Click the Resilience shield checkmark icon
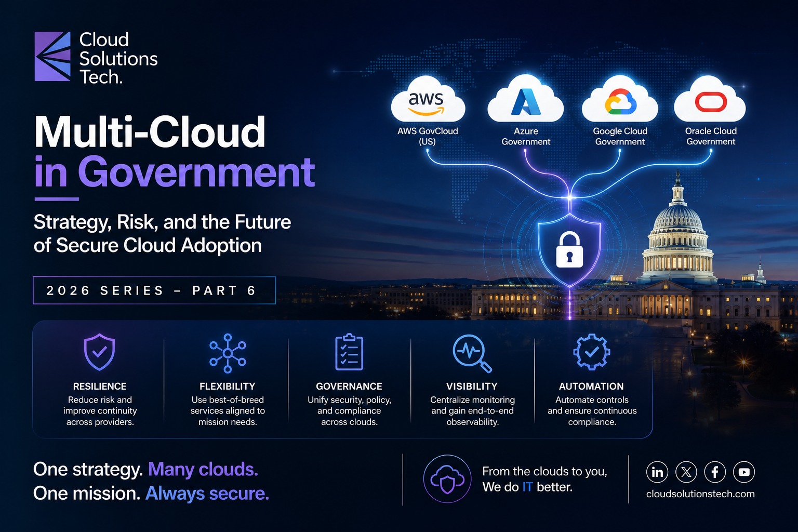 [100, 352]
